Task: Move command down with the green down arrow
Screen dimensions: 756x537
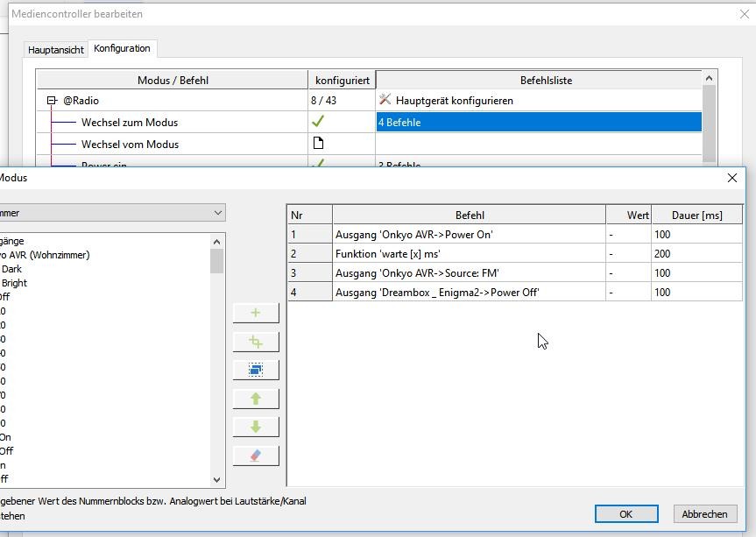Action: [255, 427]
